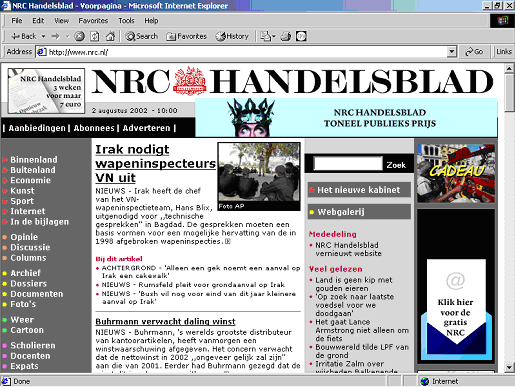Open the View menu

point(62,21)
